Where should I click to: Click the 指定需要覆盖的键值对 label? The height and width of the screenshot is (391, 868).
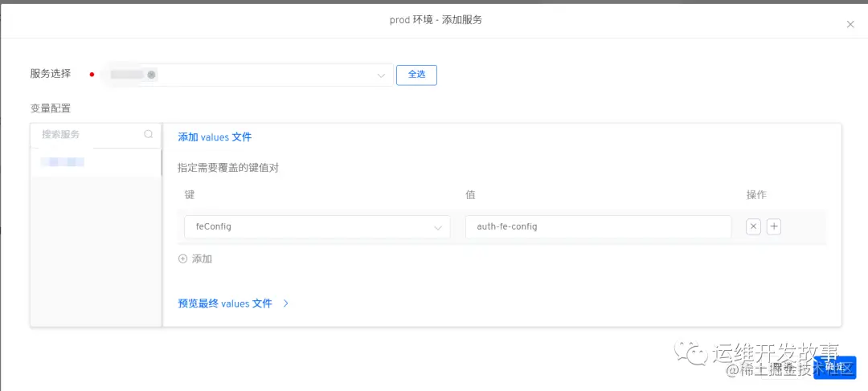coord(227,168)
